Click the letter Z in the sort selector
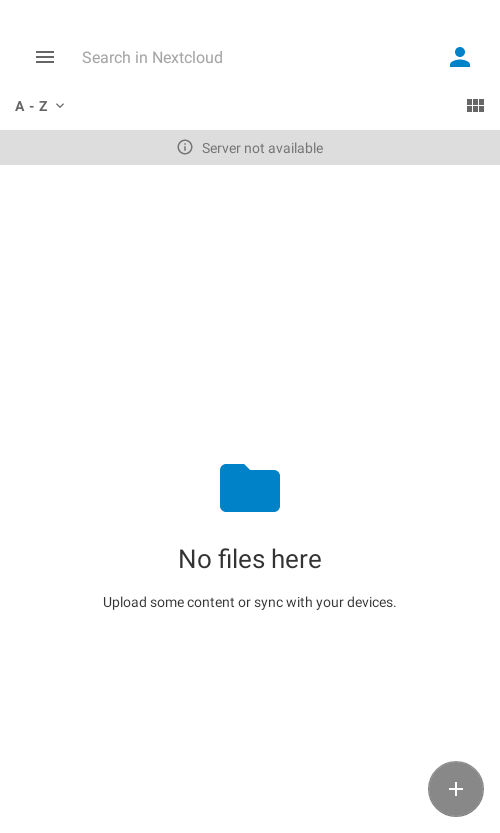Screen dimensions: 500x833 (43, 106)
